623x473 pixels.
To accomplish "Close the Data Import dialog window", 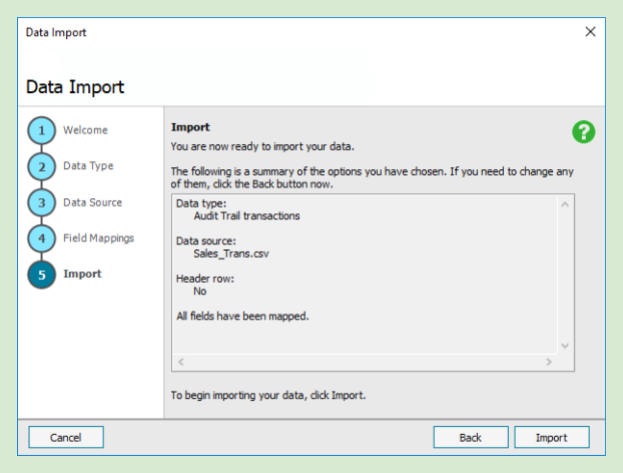I will 589,32.
